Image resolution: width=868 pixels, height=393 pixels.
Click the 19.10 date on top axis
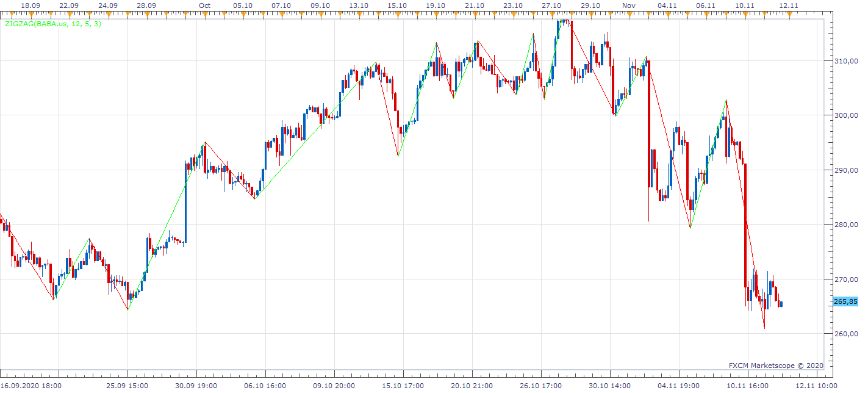click(x=436, y=5)
